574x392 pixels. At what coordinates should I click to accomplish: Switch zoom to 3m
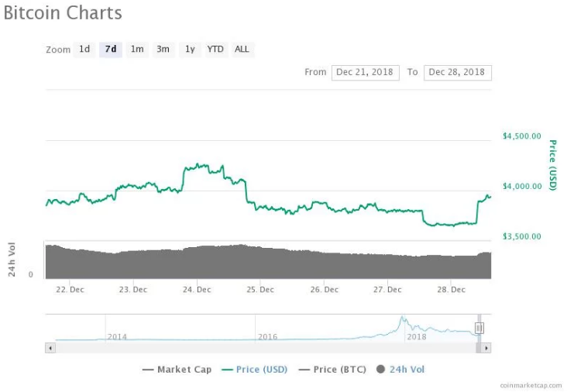(x=163, y=50)
